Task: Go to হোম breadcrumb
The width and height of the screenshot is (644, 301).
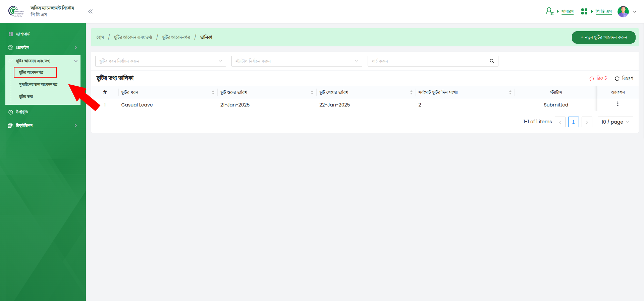Action: (x=100, y=37)
